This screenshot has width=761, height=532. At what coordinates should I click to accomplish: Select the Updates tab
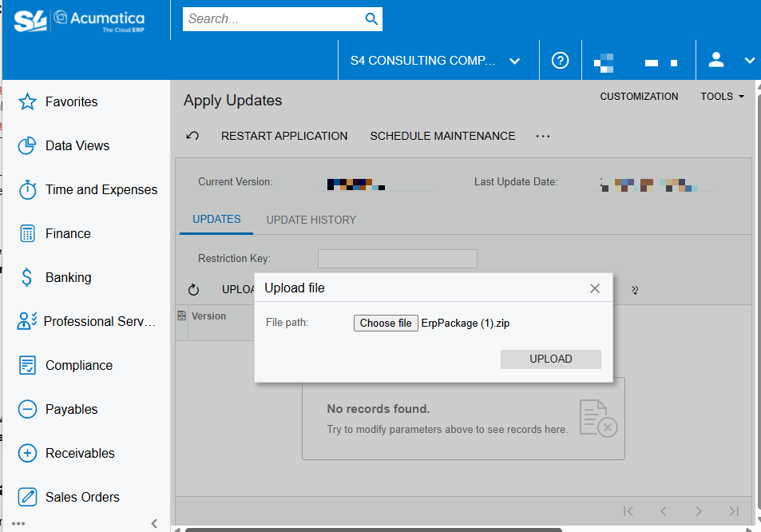point(216,219)
